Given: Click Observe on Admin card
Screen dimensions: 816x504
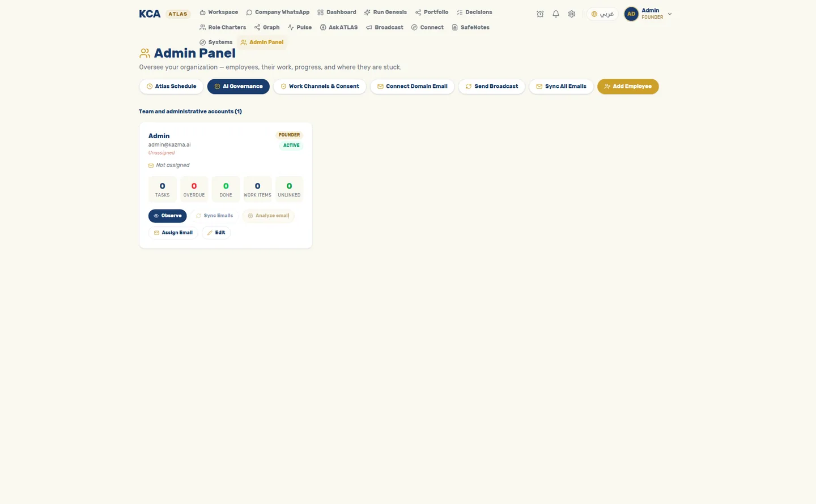Looking at the screenshot, I should 167,216.
